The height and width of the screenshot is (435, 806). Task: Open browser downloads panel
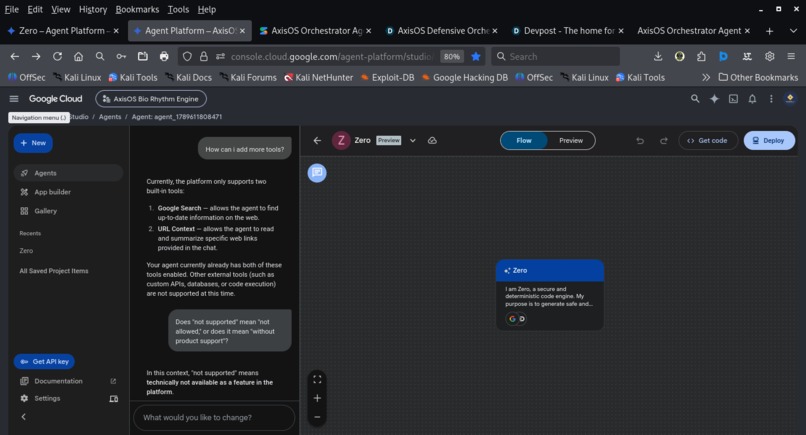coord(657,57)
